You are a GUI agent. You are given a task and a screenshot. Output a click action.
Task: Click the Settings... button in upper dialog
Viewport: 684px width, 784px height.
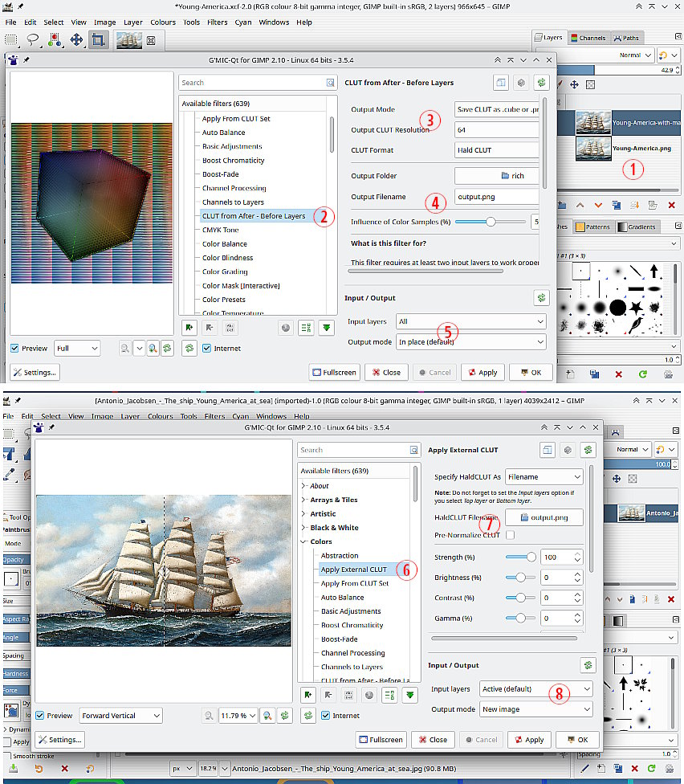pyautogui.click(x=35, y=373)
